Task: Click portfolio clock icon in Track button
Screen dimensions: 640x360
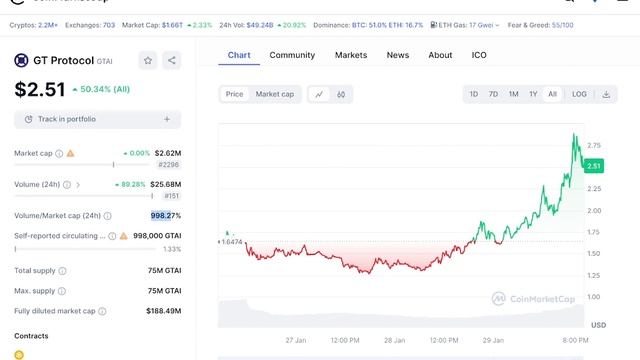Action: pyautogui.click(x=28, y=119)
